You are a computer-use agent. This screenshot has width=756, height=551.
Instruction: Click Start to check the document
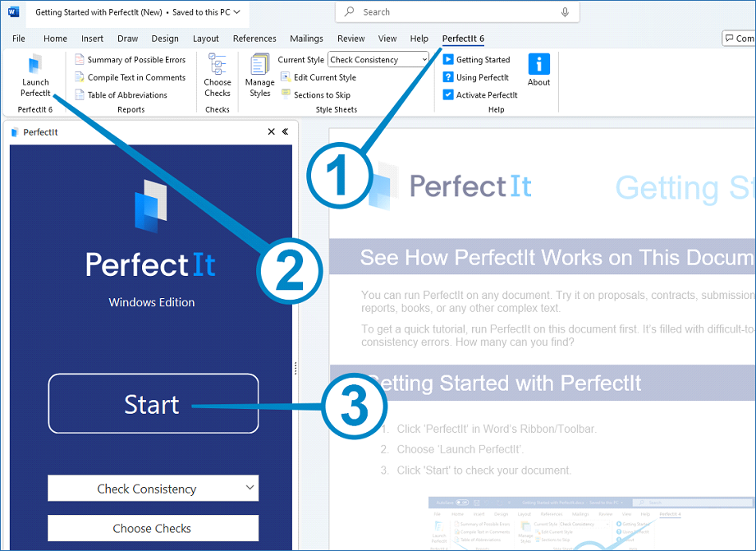pos(153,403)
